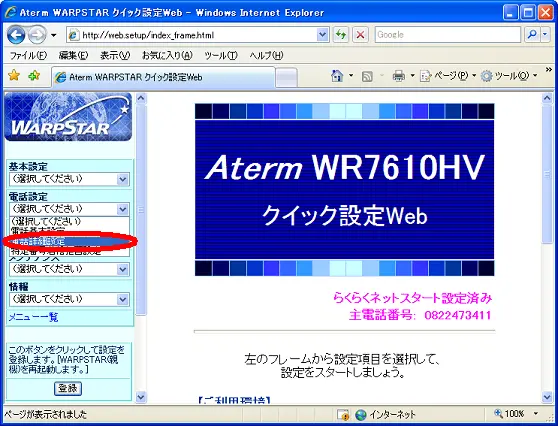Collapse the open 電話設定 select box
This screenshot has height=426, width=558.
[x=69, y=209]
